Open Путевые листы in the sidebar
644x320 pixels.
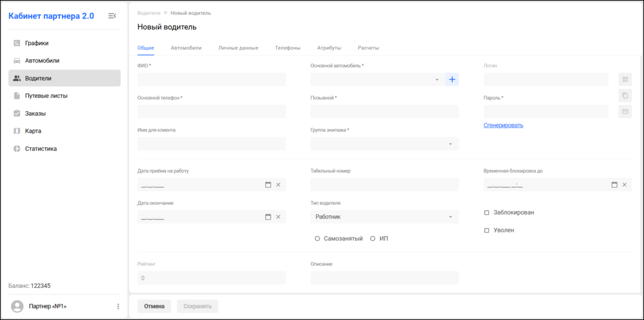point(64,96)
